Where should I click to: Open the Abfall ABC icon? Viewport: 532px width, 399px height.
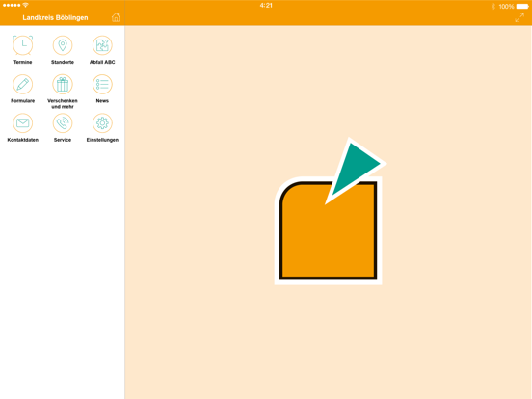(x=102, y=45)
